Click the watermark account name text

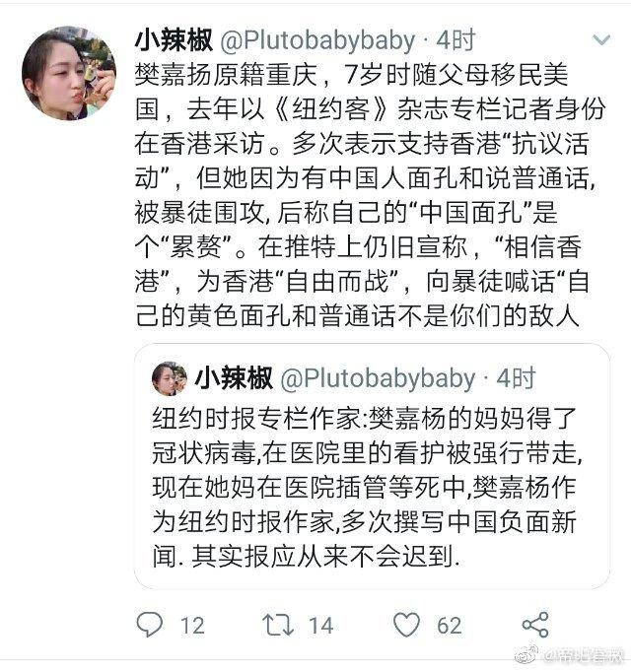pos(585,655)
